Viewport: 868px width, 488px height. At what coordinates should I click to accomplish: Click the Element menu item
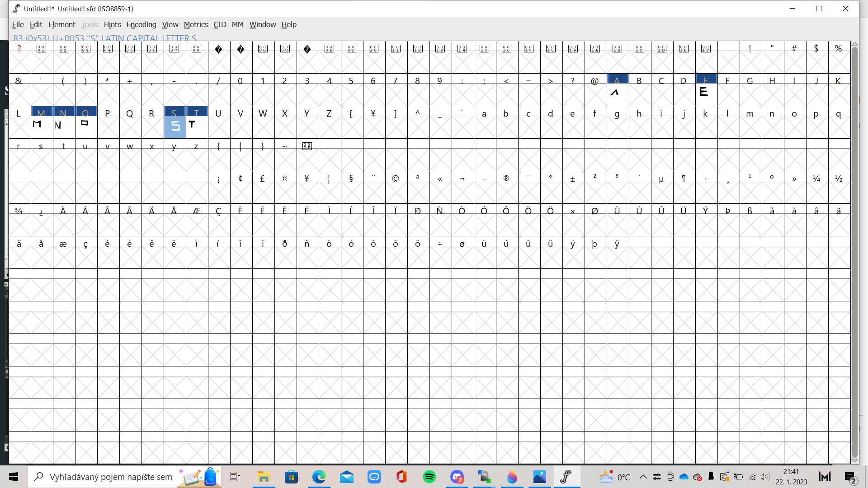pos(61,24)
